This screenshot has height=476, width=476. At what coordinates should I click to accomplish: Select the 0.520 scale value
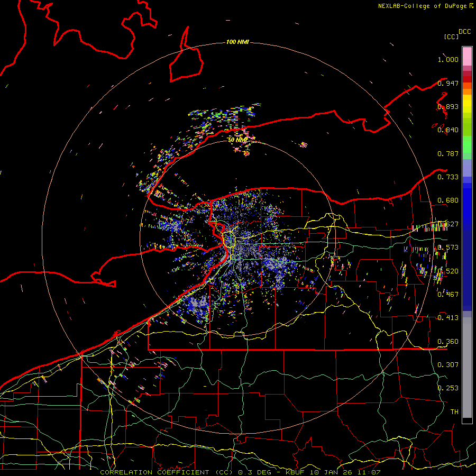click(448, 271)
